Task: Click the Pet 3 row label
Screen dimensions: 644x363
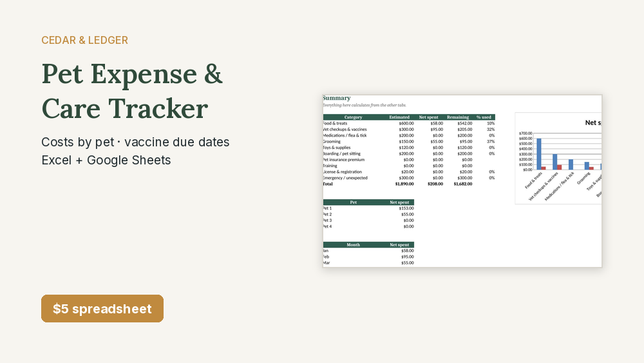Action: pyautogui.click(x=327, y=221)
